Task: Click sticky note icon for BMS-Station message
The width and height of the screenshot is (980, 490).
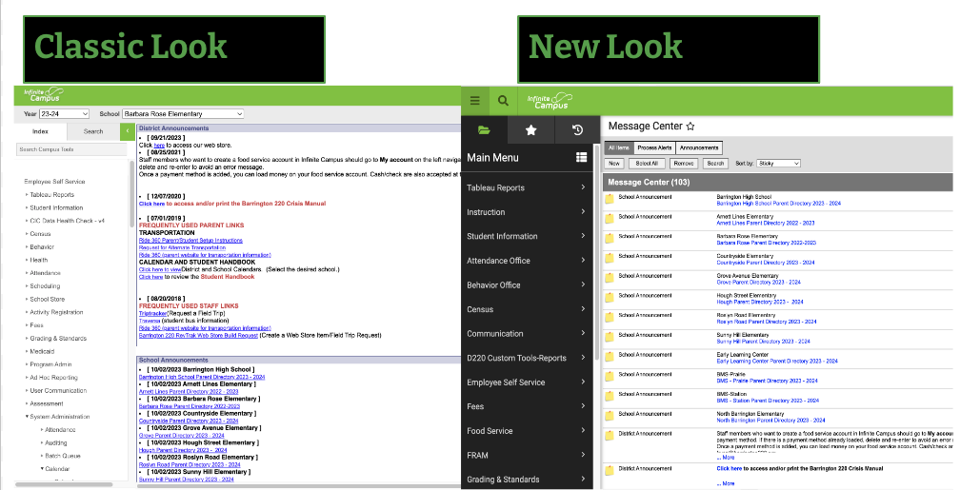Action: 610,397
